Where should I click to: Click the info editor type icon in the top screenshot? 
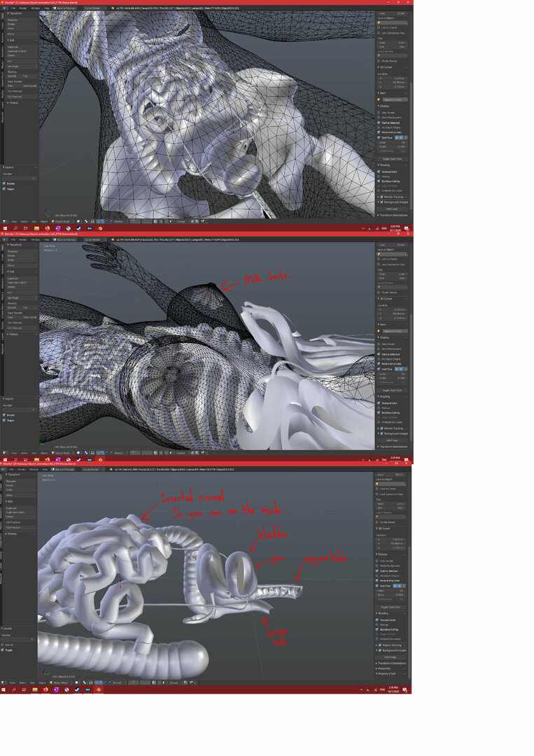pyautogui.click(x=4, y=8)
